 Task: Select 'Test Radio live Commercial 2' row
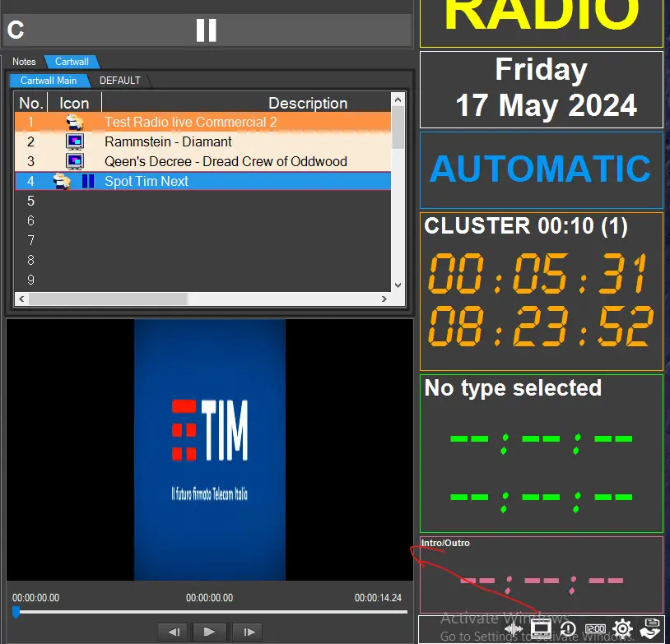(203, 122)
